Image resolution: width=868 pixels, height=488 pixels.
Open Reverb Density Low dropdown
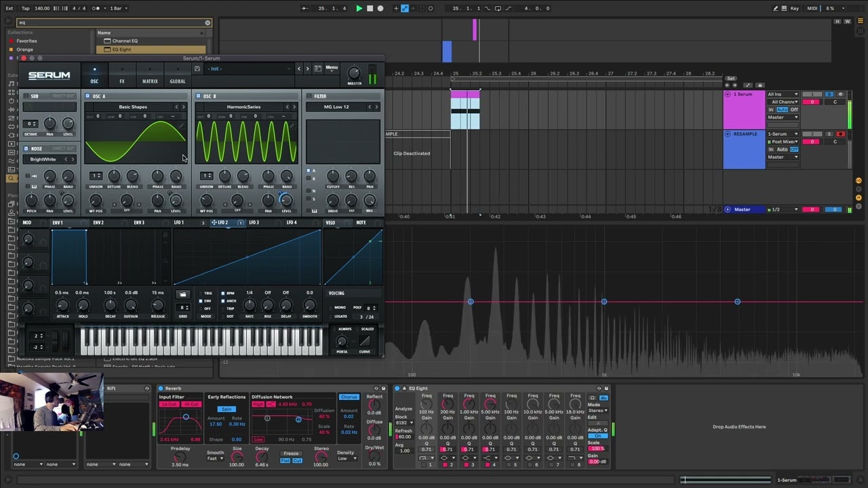pyautogui.click(x=347, y=458)
